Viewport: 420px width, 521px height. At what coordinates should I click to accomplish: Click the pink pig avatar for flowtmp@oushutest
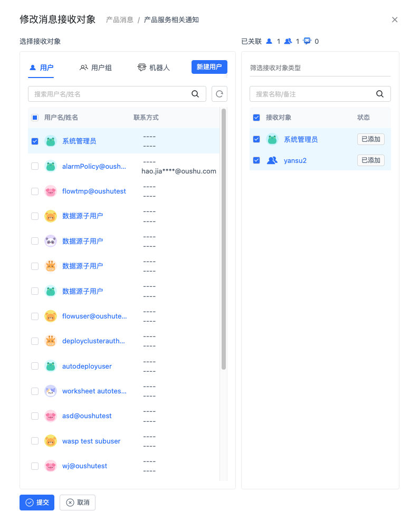click(x=51, y=191)
